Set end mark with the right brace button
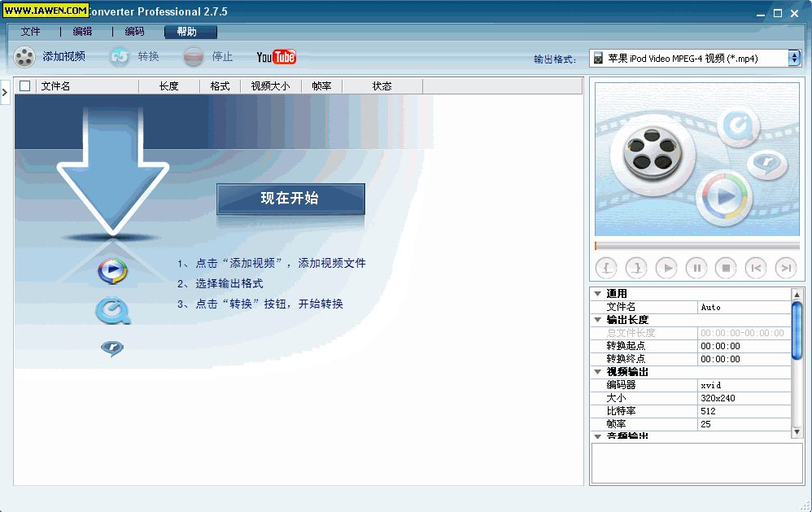 [x=636, y=267]
